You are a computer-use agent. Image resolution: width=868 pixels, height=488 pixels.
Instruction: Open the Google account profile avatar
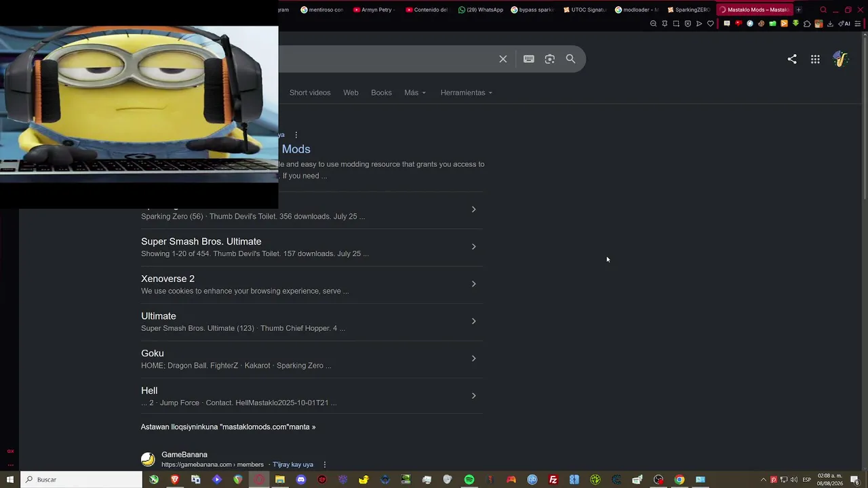pos(841,59)
